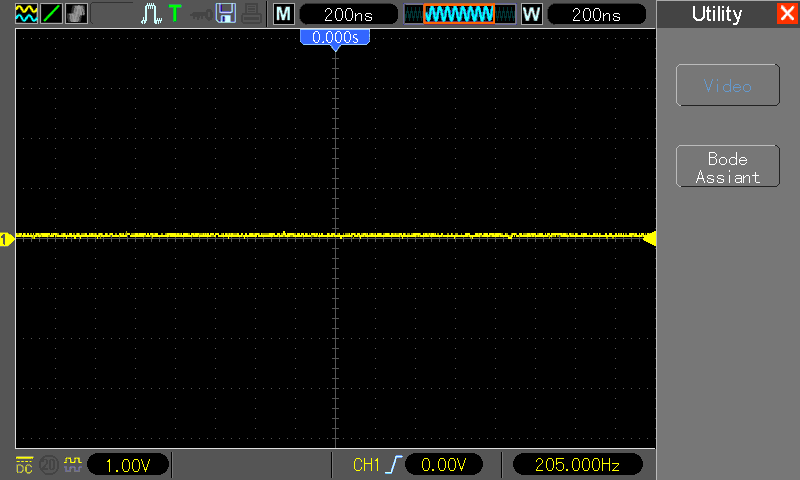Toggle the grey waveform persistence icon

click(77, 13)
